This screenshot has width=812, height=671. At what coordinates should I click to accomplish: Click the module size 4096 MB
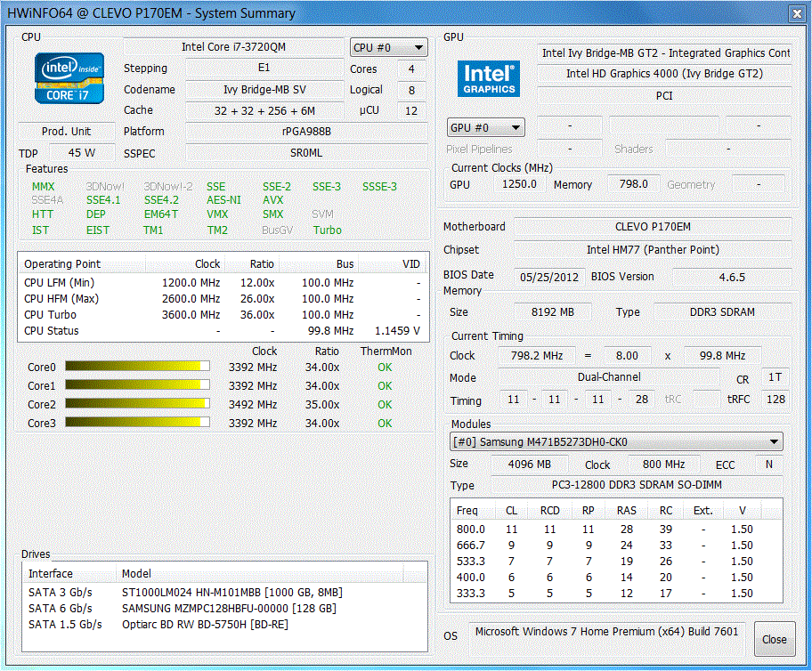tap(529, 465)
